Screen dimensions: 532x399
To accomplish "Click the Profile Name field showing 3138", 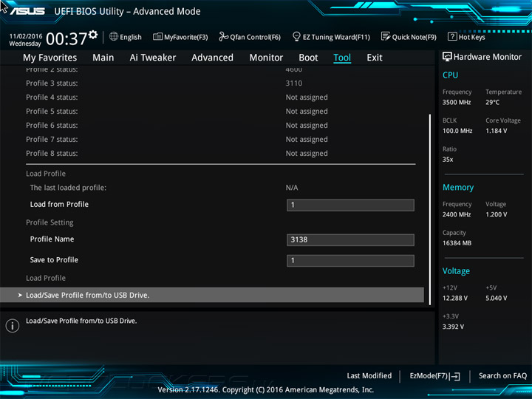I will pyautogui.click(x=350, y=239).
